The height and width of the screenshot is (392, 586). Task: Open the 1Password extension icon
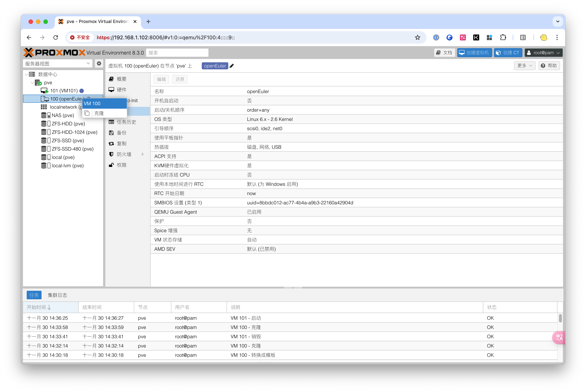tap(436, 37)
